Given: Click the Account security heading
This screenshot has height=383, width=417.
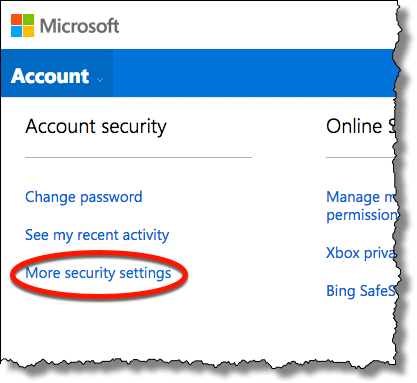Looking at the screenshot, I should click(96, 127).
